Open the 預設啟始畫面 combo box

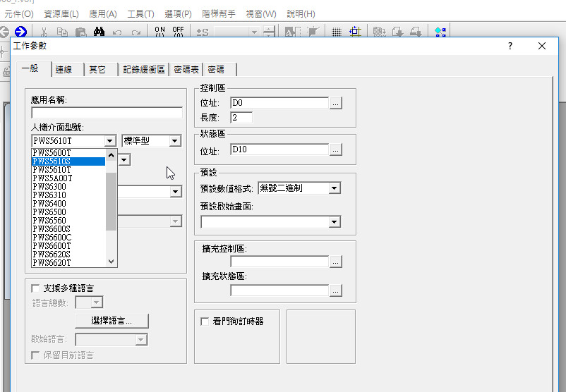pyautogui.click(x=335, y=222)
